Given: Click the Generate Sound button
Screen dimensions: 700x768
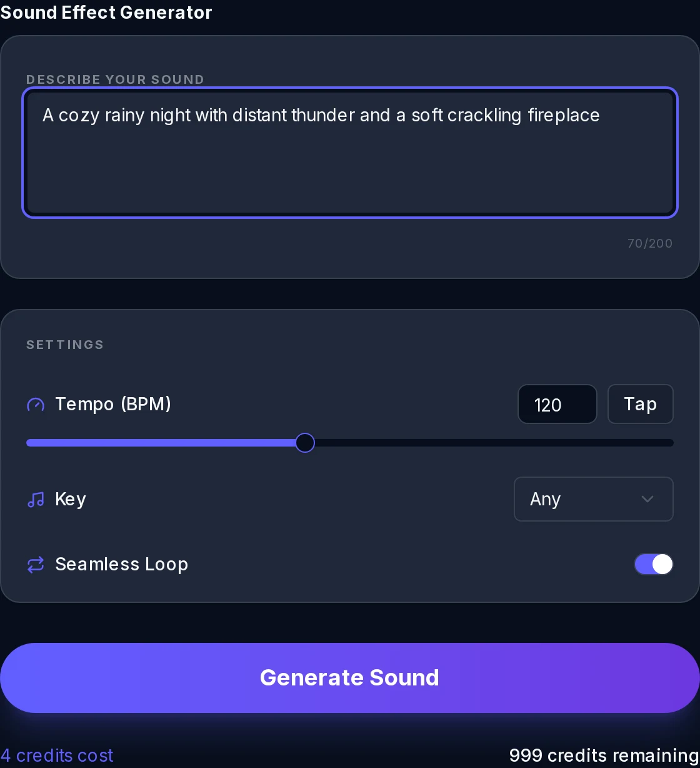Looking at the screenshot, I should tap(350, 678).
